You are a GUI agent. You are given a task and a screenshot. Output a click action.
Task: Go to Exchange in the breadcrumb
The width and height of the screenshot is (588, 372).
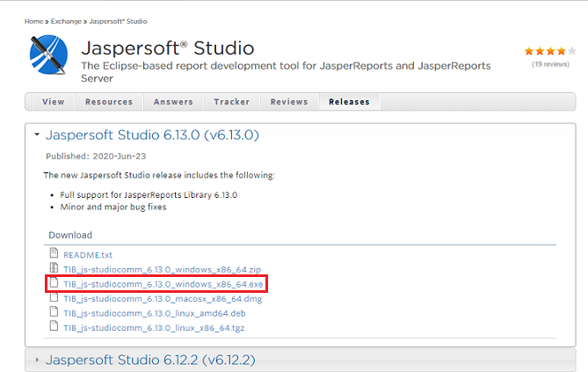[66, 21]
